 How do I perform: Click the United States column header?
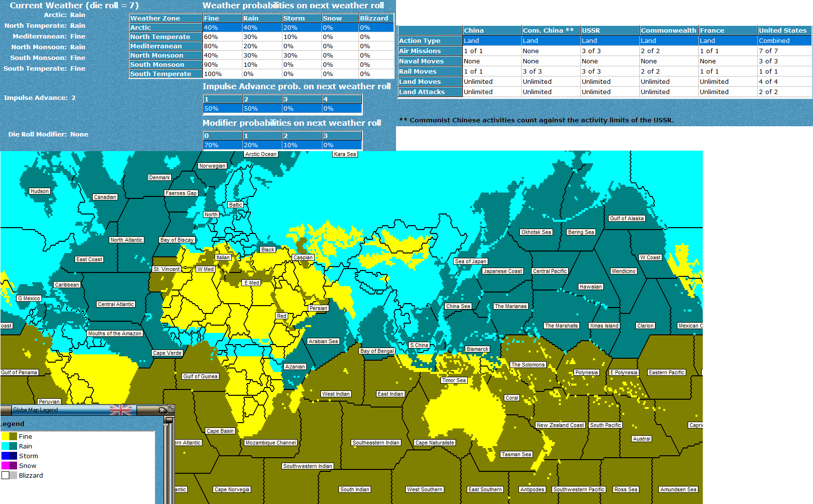785,31
